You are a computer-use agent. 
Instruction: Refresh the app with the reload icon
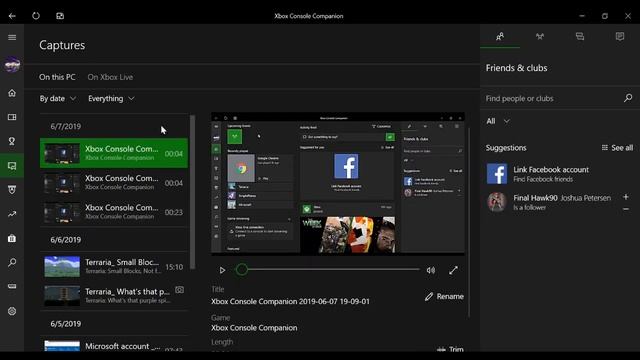click(36, 16)
